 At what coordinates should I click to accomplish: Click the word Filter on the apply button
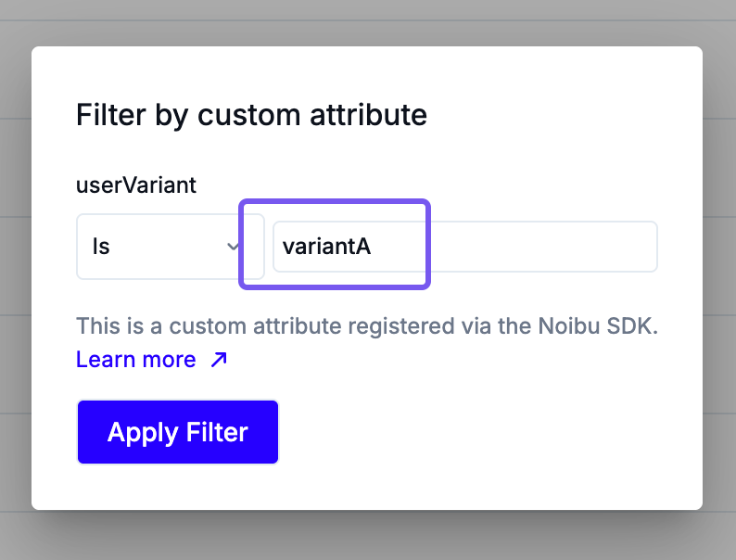point(217,432)
